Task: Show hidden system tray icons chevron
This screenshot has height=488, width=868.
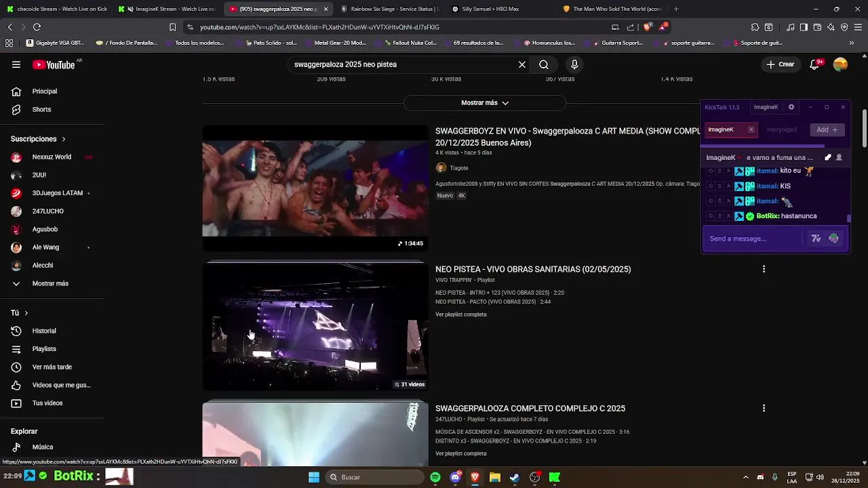Action: pyautogui.click(x=746, y=477)
